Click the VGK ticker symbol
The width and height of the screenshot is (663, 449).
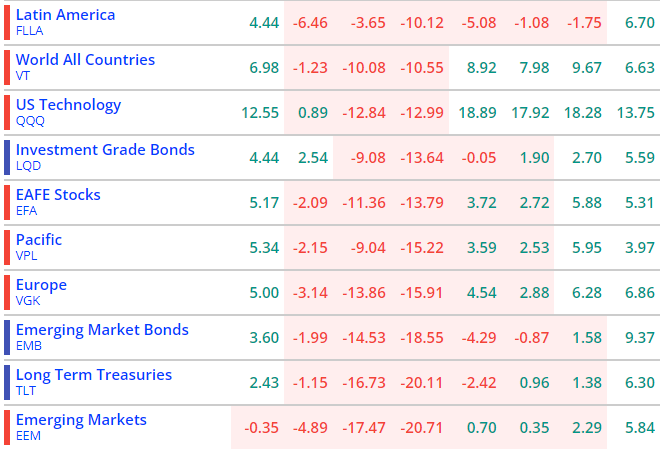click(x=27, y=300)
